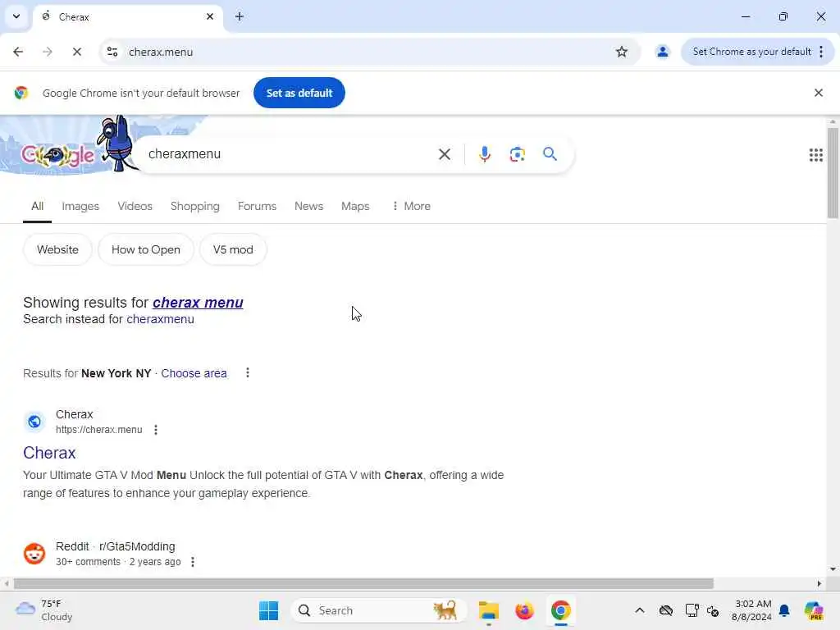
Task: Open Firefox from the taskbar
Action: (524, 610)
